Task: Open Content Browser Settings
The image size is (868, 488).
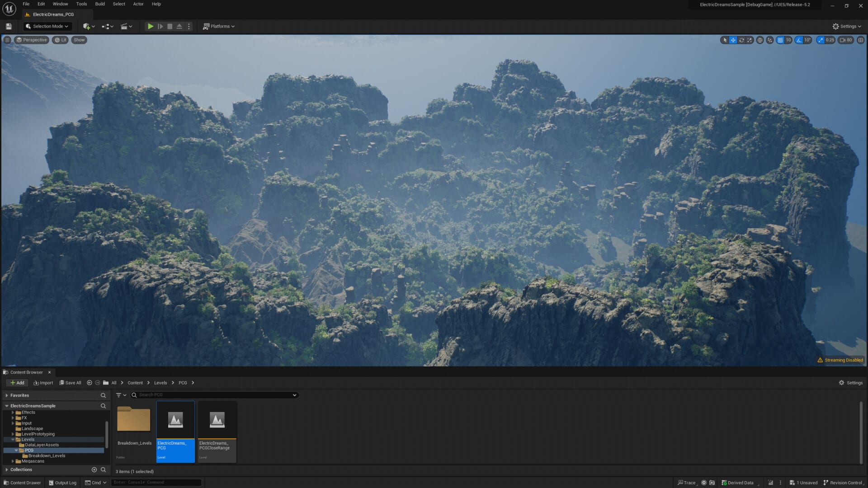Action: coord(851,383)
